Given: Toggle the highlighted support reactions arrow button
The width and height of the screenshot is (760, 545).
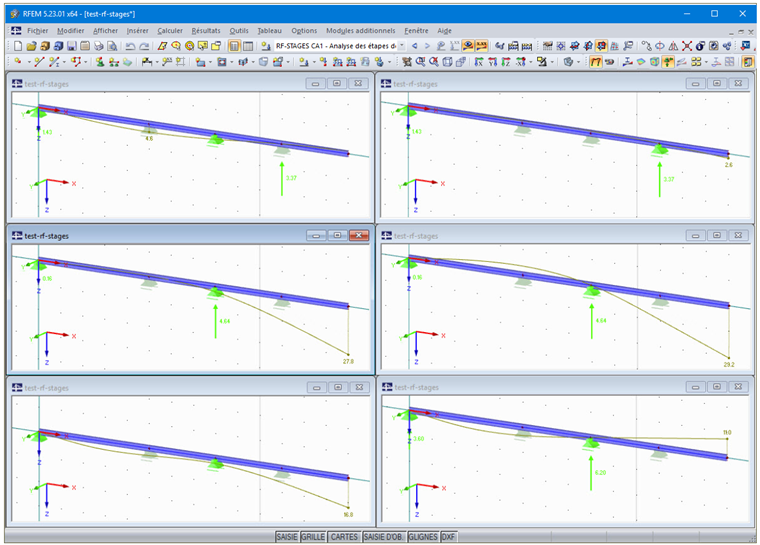Looking at the screenshot, I should (668, 62).
